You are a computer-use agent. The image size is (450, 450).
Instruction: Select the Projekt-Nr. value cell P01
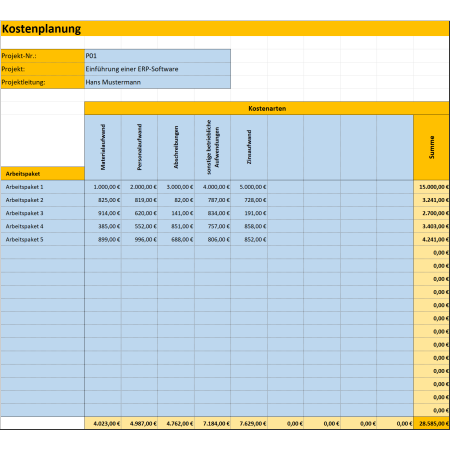(x=157, y=56)
